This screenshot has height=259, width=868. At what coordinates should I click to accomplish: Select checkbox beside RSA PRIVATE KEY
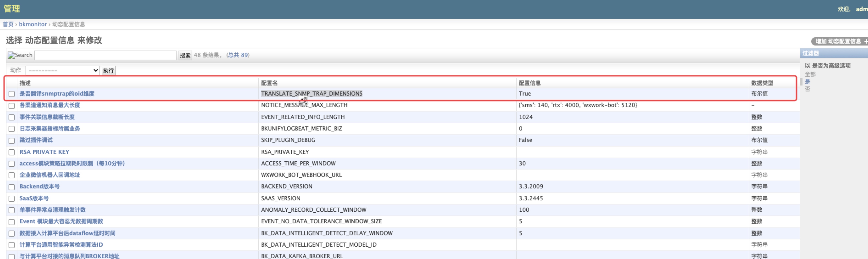point(12,152)
